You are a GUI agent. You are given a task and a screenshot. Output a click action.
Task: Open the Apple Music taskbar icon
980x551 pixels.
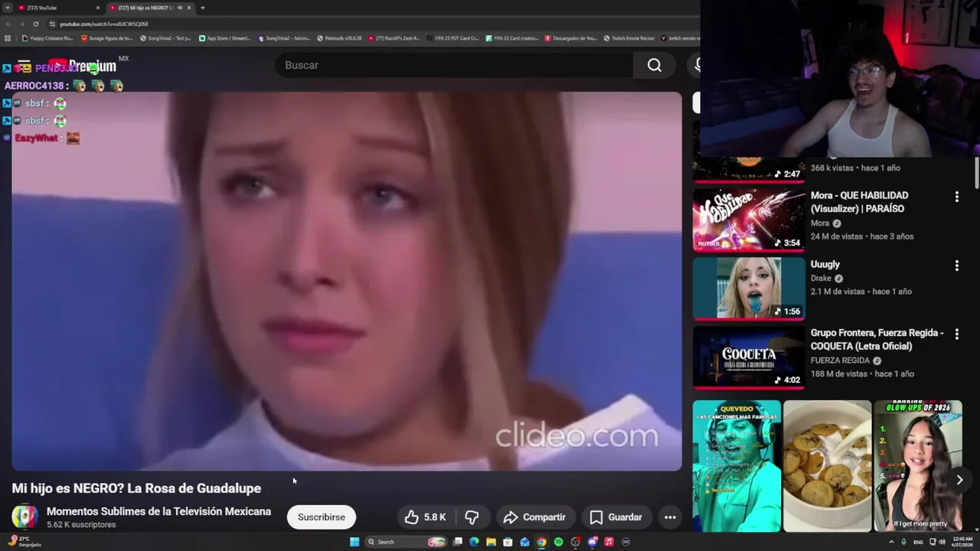click(609, 542)
